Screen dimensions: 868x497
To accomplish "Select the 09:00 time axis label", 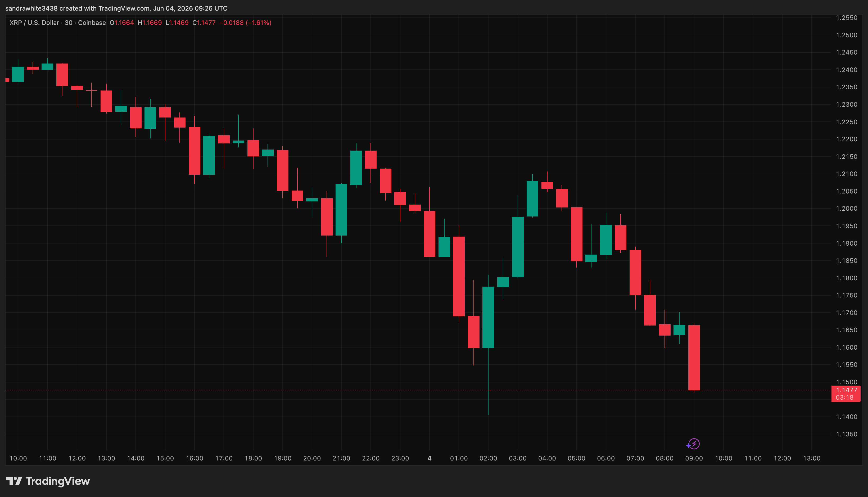I will point(694,458).
